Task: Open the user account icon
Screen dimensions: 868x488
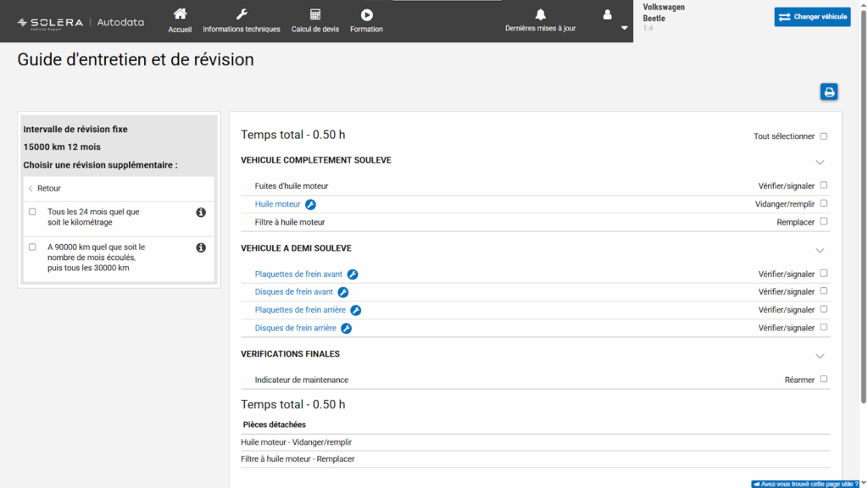Action: pos(607,14)
